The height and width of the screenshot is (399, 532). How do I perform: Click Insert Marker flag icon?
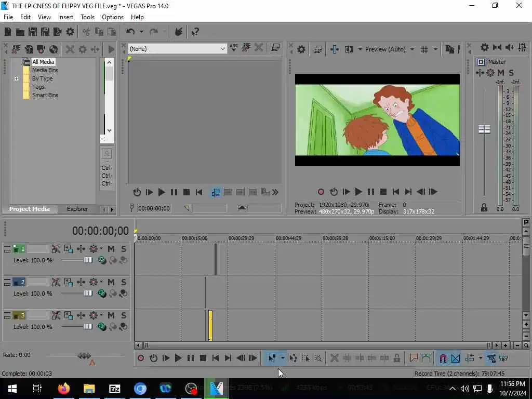coord(414,358)
